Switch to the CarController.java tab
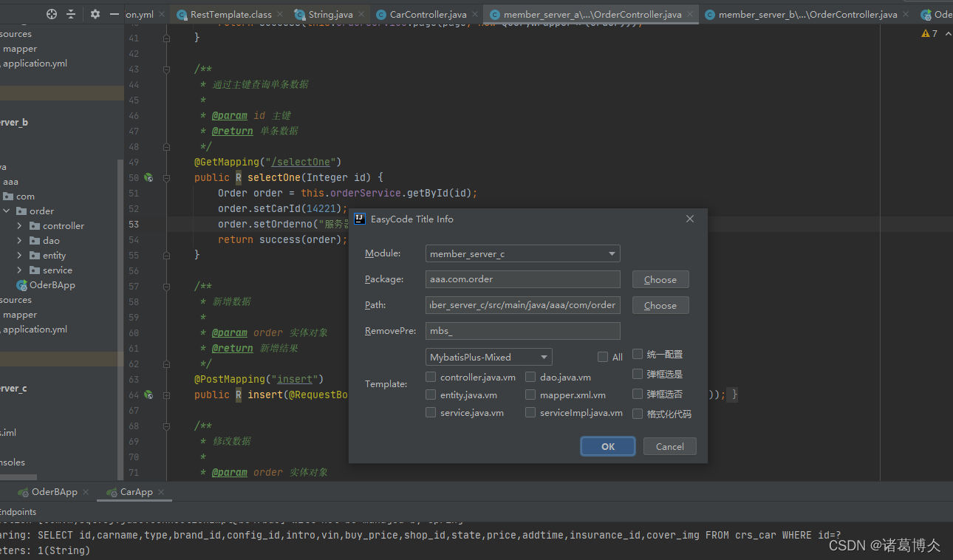 427,14
